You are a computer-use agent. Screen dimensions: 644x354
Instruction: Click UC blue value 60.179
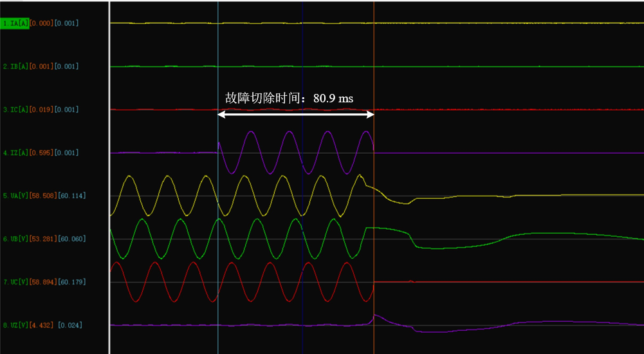click(x=72, y=282)
